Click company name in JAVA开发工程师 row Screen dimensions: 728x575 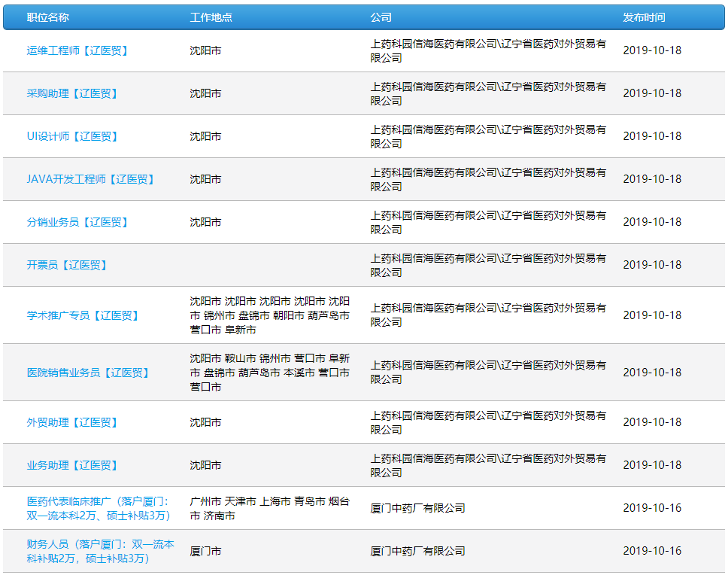pyautogui.click(x=488, y=179)
